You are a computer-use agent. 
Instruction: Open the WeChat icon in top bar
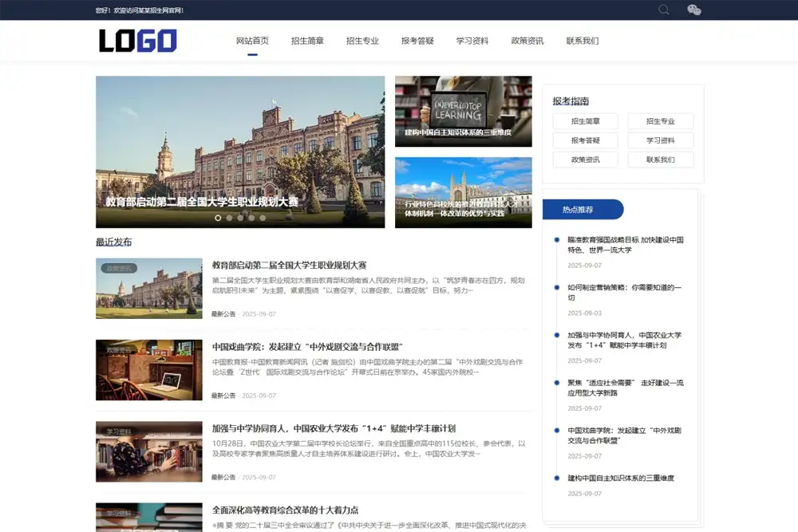[694, 10]
